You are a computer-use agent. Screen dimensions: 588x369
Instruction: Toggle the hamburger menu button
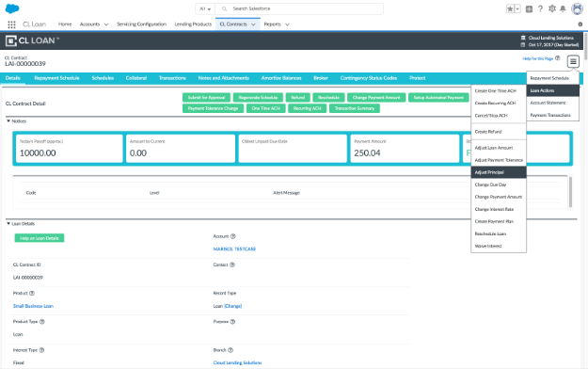tap(573, 61)
